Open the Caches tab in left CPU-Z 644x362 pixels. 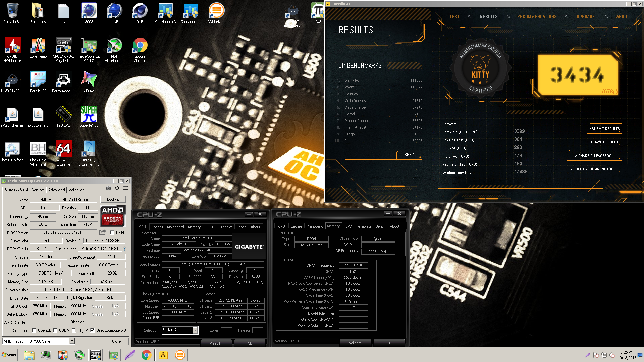click(157, 227)
